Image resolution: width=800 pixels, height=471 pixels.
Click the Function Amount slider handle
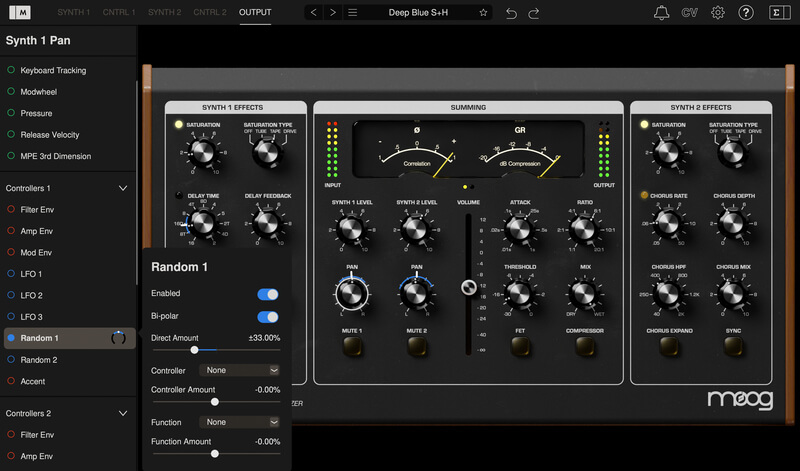[x=215, y=454]
